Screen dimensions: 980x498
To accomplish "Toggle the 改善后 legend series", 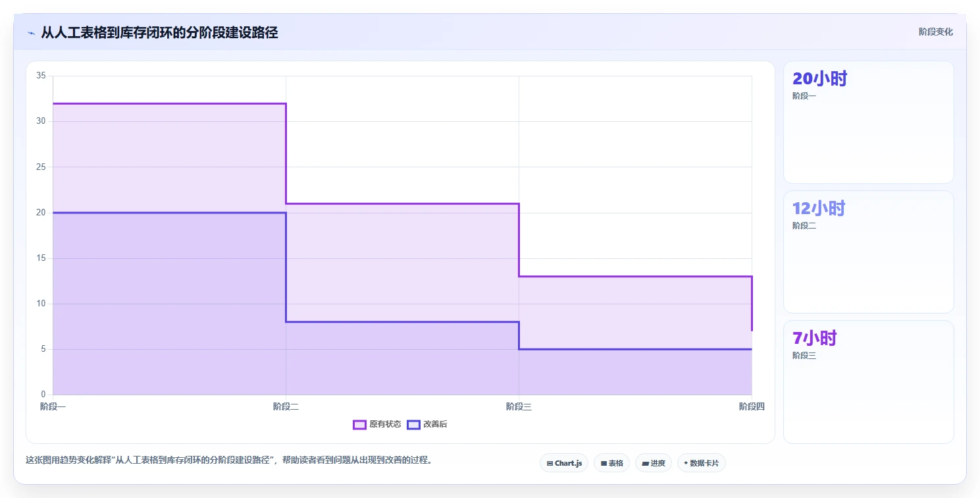I will coord(427,424).
